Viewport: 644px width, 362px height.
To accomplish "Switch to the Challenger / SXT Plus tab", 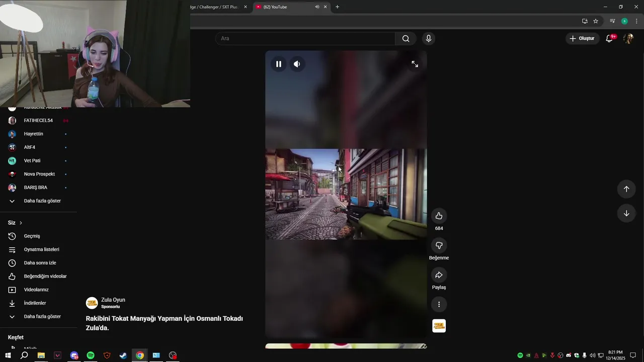I will click(x=215, y=7).
